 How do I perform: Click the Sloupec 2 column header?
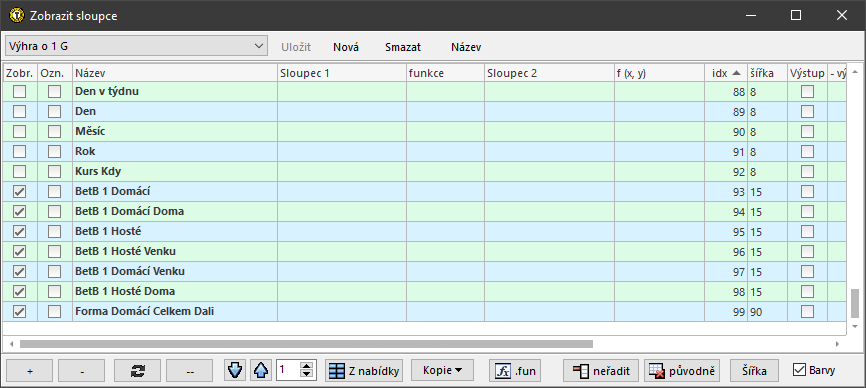(x=550, y=73)
